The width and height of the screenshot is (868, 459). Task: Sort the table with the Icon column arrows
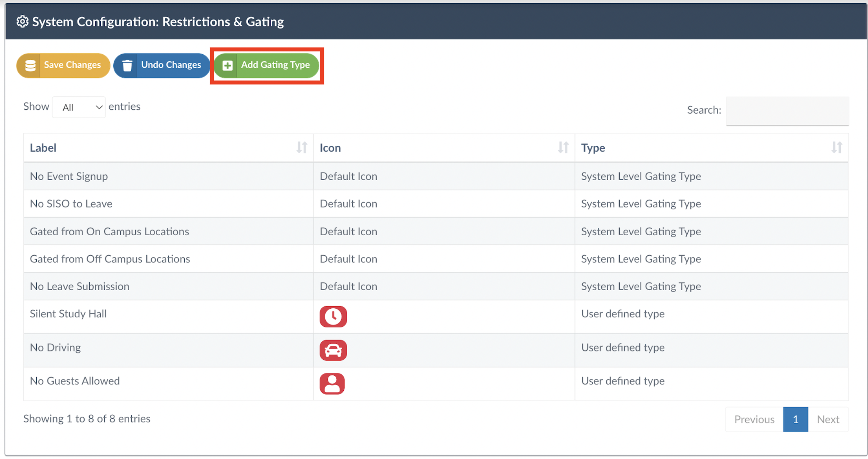[x=563, y=147]
